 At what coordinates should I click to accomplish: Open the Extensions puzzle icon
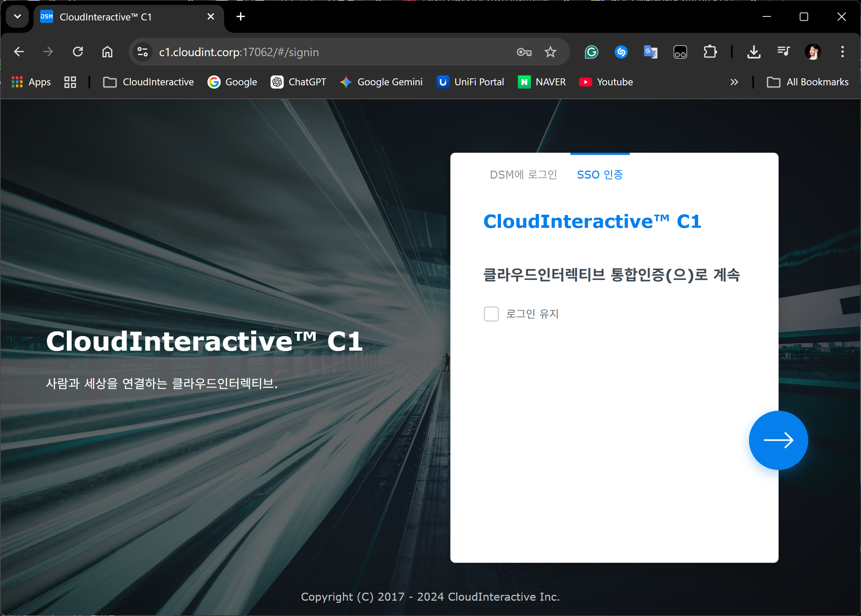[710, 52]
